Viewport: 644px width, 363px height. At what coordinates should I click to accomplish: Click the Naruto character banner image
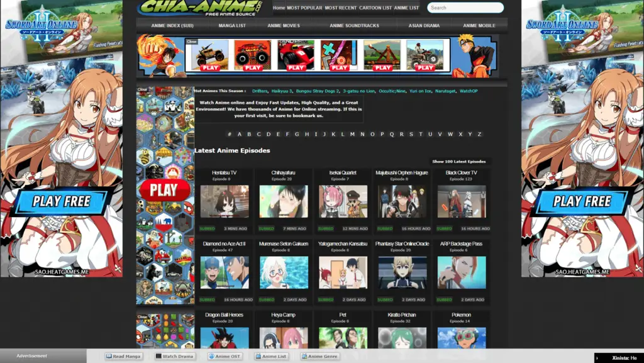(x=474, y=56)
